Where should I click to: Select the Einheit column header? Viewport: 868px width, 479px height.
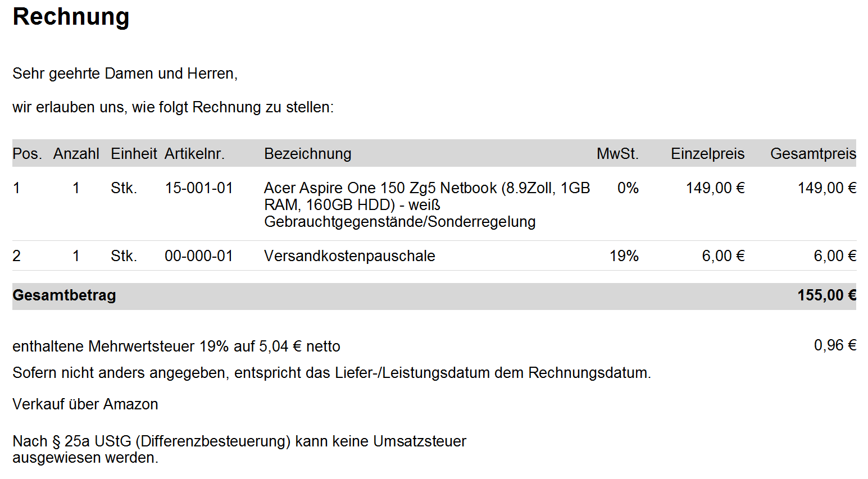click(x=134, y=154)
